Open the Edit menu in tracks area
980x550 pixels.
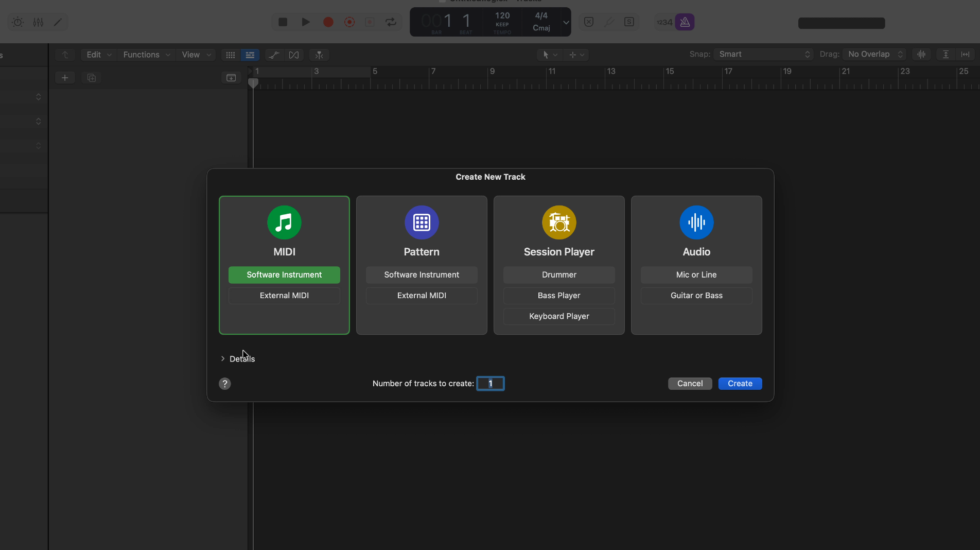[98, 55]
